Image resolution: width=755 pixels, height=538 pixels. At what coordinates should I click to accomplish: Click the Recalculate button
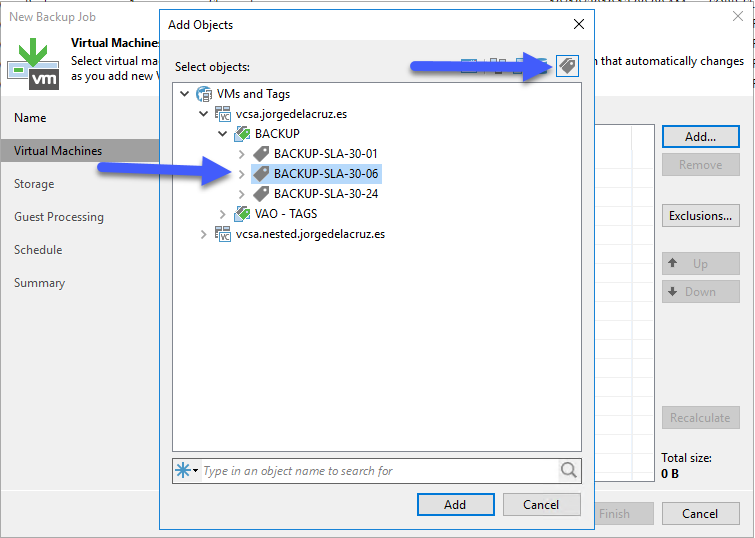701,418
